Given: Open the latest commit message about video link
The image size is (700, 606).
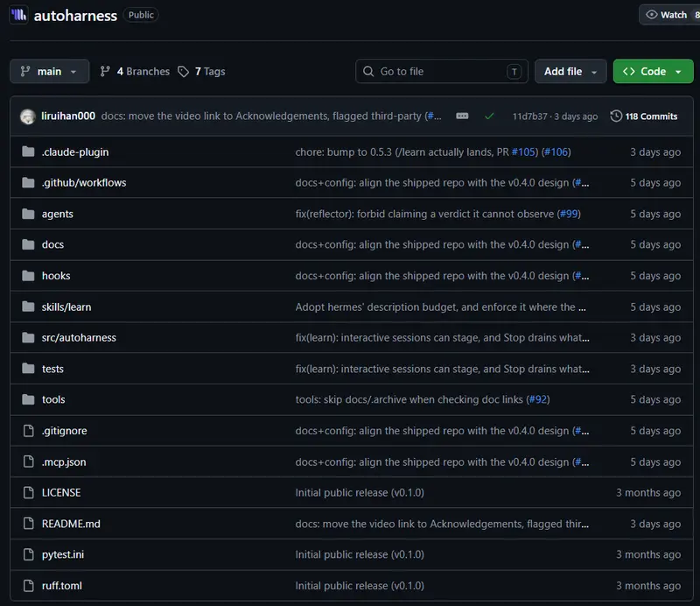Looking at the screenshot, I should pos(271,116).
